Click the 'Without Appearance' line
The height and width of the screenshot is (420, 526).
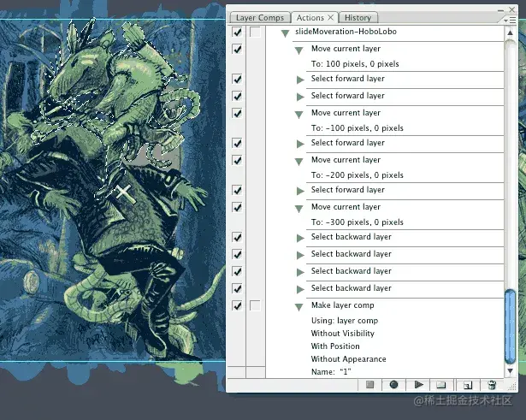point(349,359)
